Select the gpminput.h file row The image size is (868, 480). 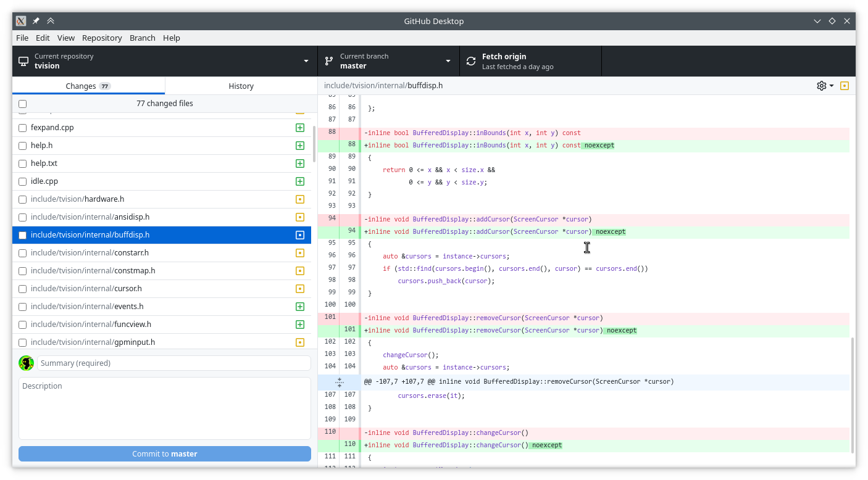(162, 342)
